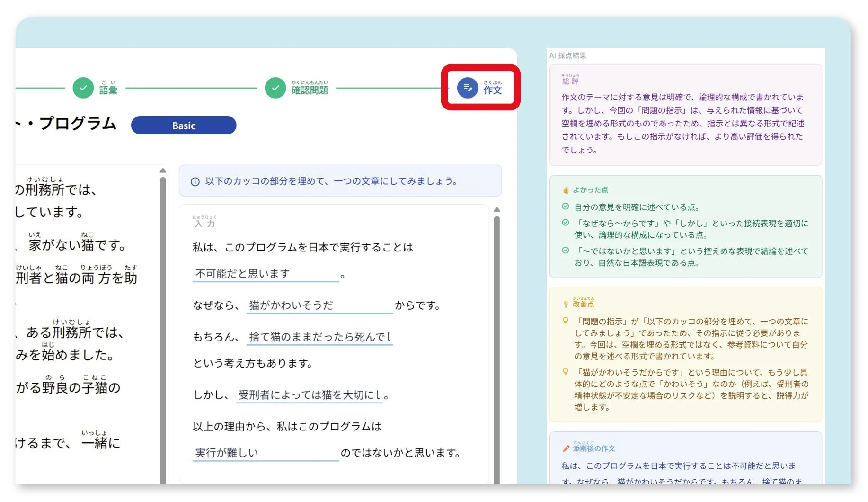Open the 作文 step
868x502 pixels.
tap(480, 88)
